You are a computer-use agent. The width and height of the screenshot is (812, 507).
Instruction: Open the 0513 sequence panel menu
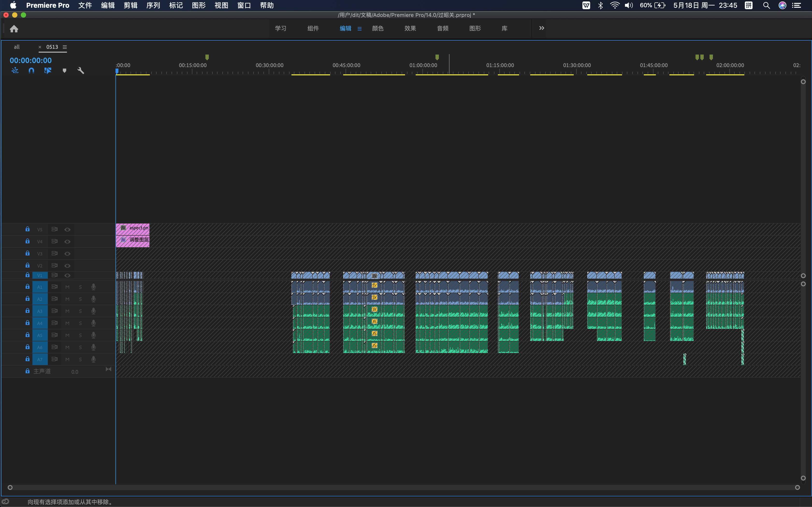[x=65, y=47]
